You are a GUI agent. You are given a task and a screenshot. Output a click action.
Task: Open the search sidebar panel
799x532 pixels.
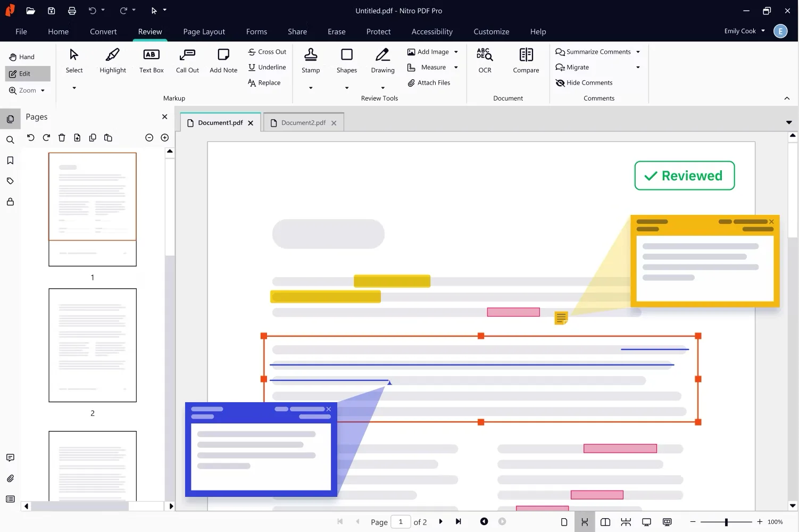tap(10, 140)
